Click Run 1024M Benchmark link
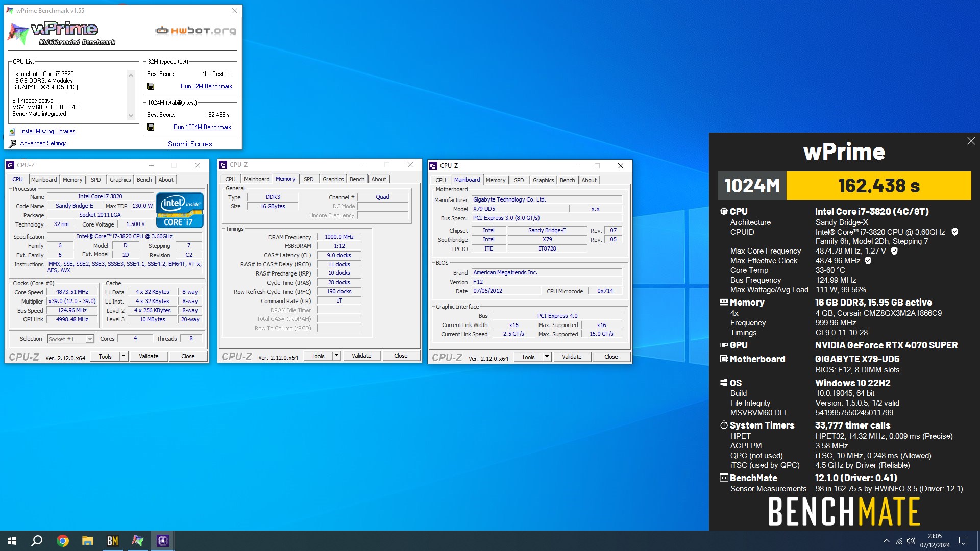The height and width of the screenshot is (551, 980). point(202,127)
